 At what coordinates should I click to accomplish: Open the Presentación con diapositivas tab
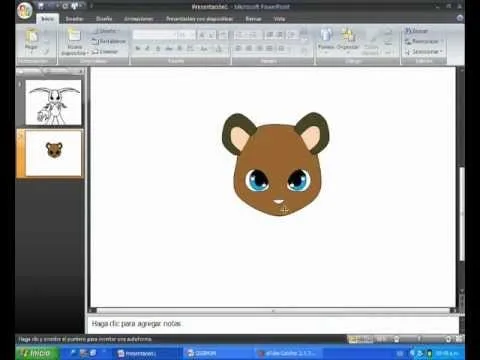pos(199,19)
